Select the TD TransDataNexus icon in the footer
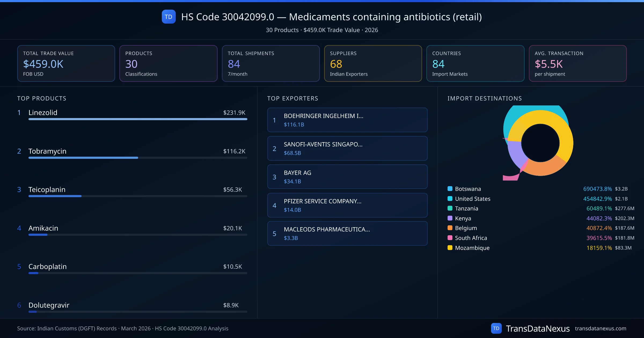The height and width of the screenshot is (338, 644). coord(497,328)
